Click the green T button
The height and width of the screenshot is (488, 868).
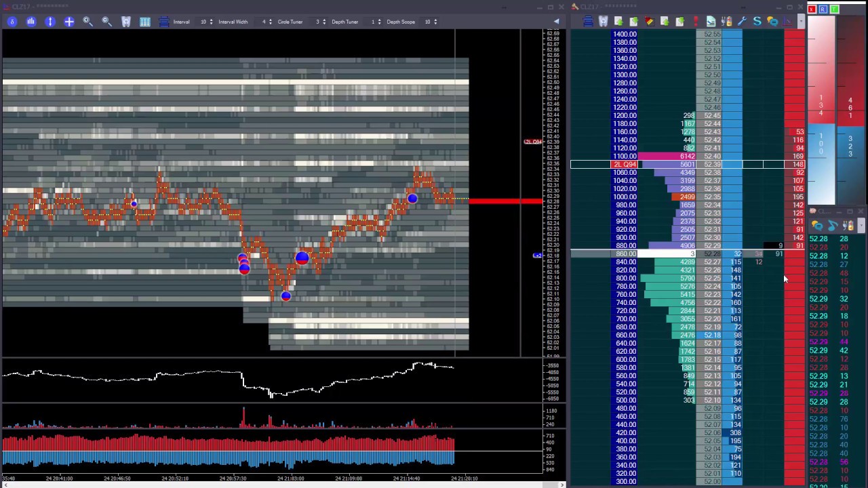click(834, 9)
